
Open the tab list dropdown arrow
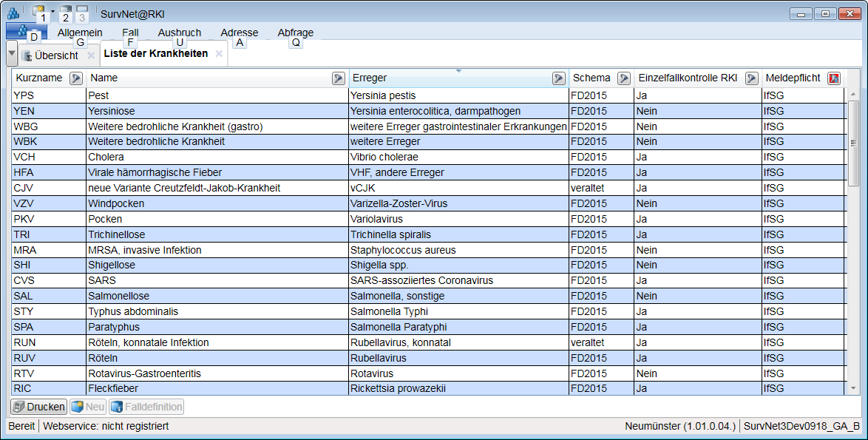12,54
